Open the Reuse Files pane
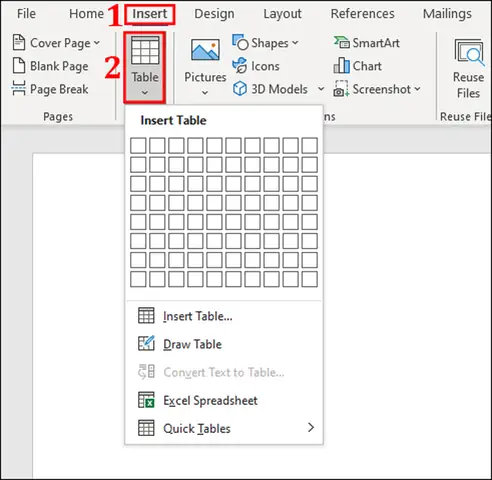 point(468,68)
